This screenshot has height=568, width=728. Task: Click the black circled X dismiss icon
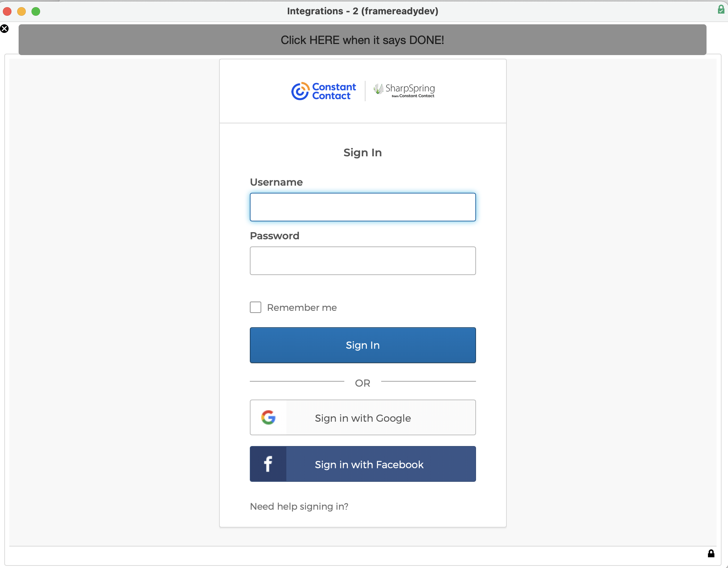[5, 29]
